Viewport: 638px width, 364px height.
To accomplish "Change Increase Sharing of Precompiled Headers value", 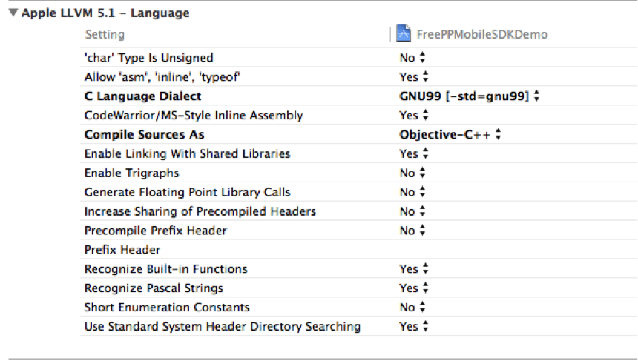I will (x=412, y=212).
